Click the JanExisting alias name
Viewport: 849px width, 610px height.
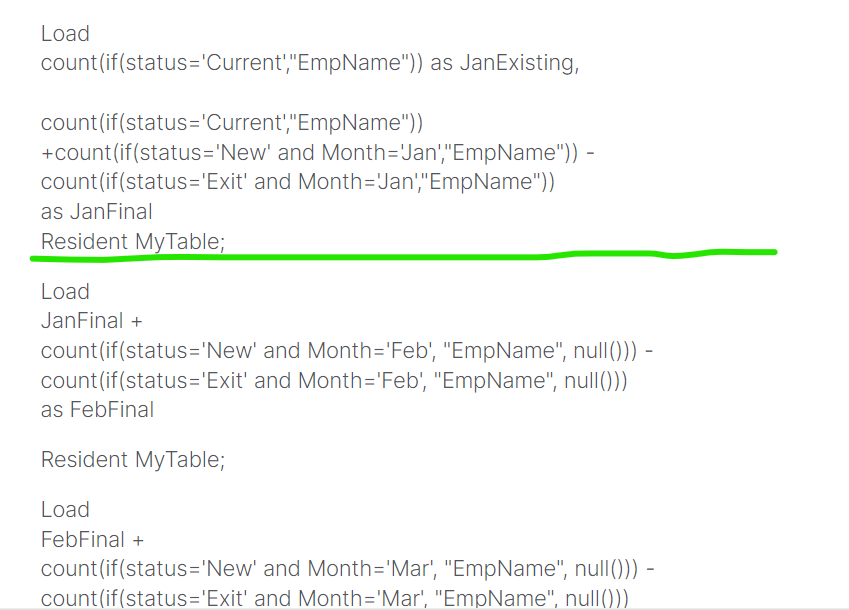coord(517,63)
